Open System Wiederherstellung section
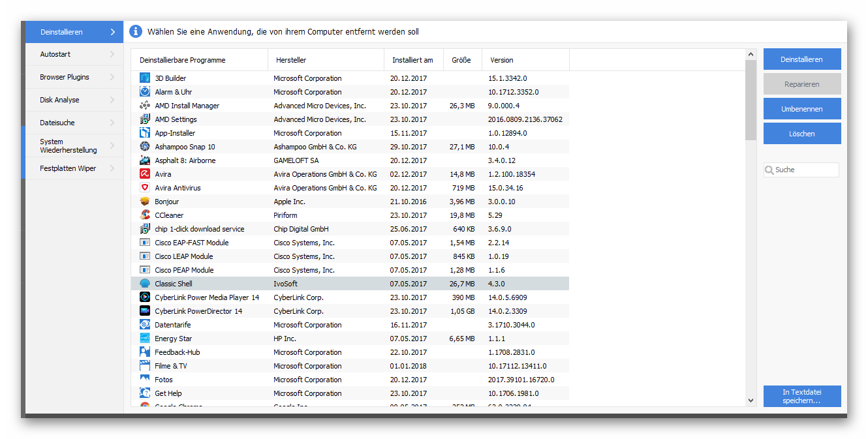 point(74,145)
